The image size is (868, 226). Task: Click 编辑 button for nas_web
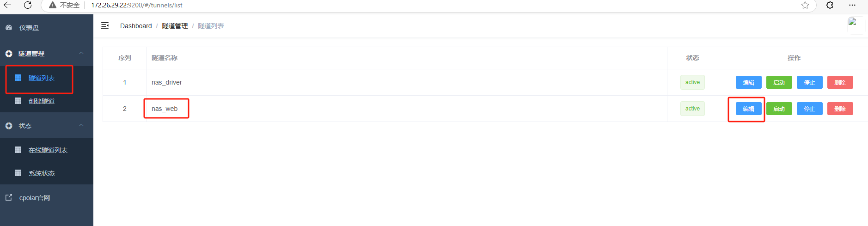tap(748, 109)
